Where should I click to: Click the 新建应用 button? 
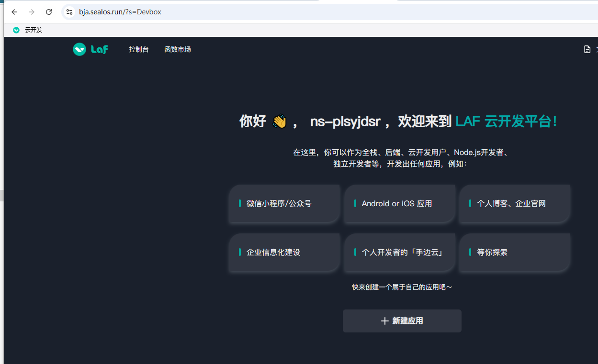(x=402, y=321)
